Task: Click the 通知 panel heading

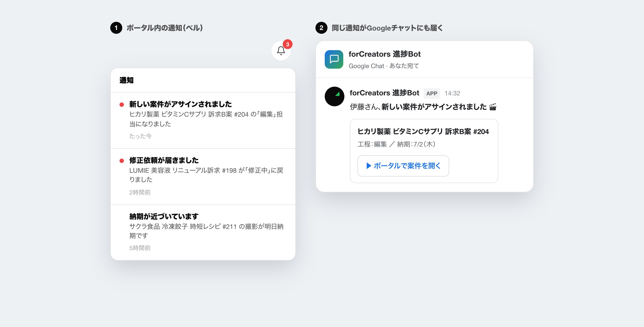Action: pos(127,80)
